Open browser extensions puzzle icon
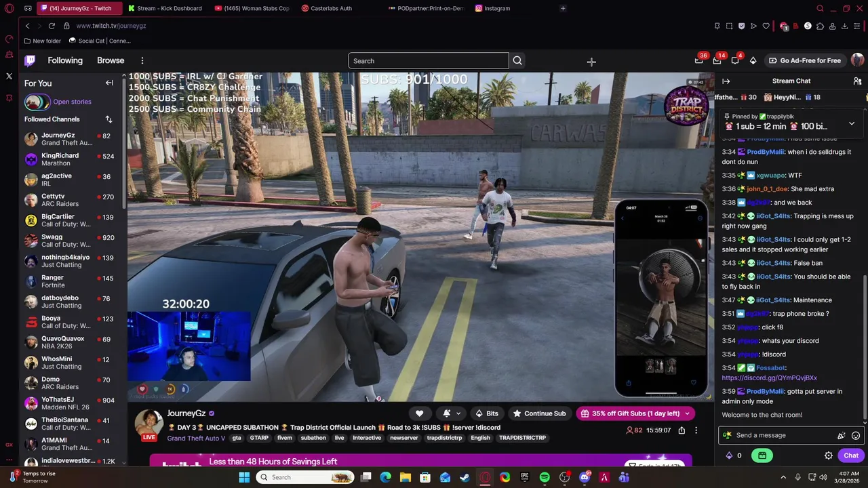This screenshot has width=868, height=488. pyautogui.click(x=820, y=26)
